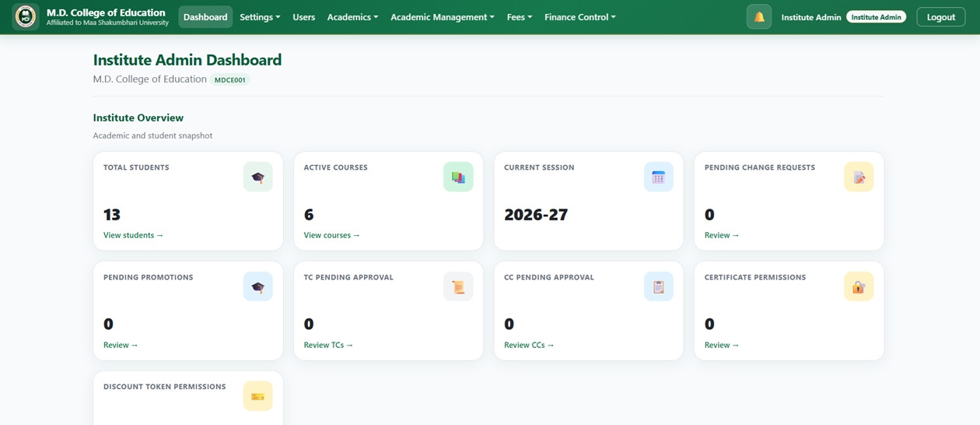Open the Users menu item
Image resolution: width=980 pixels, height=425 pixels.
303,17
